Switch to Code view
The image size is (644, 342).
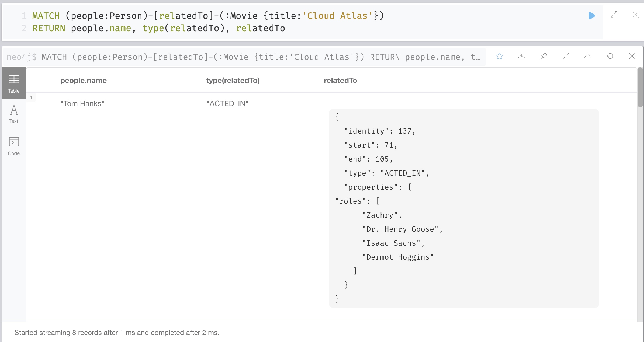14,146
